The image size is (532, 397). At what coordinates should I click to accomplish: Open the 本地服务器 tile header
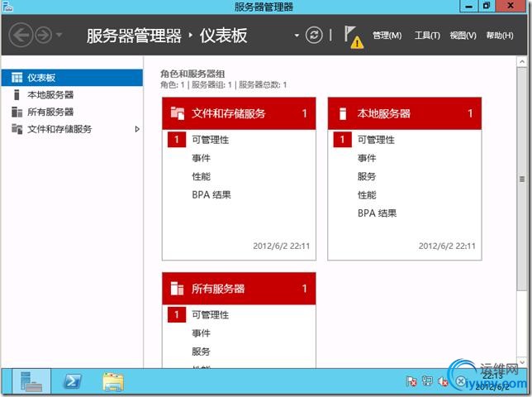point(405,113)
